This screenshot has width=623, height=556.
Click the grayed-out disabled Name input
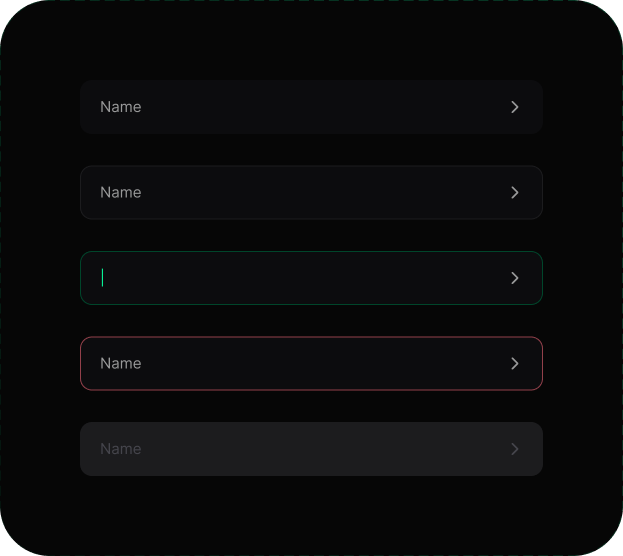(311, 449)
